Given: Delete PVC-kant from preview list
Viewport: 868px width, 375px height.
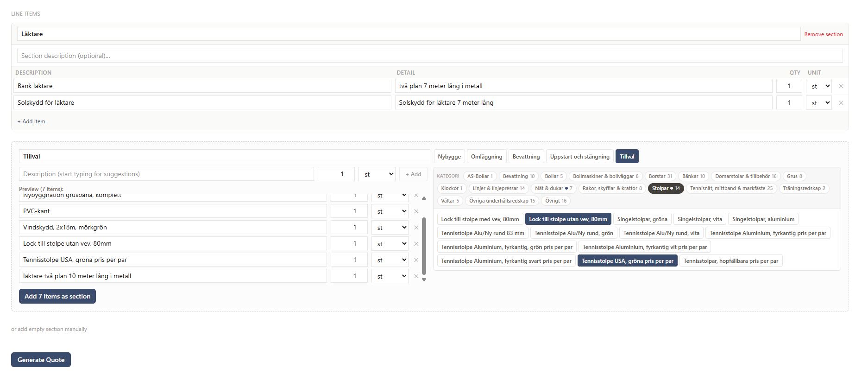Looking at the screenshot, I should pyautogui.click(x=416, y=211).
